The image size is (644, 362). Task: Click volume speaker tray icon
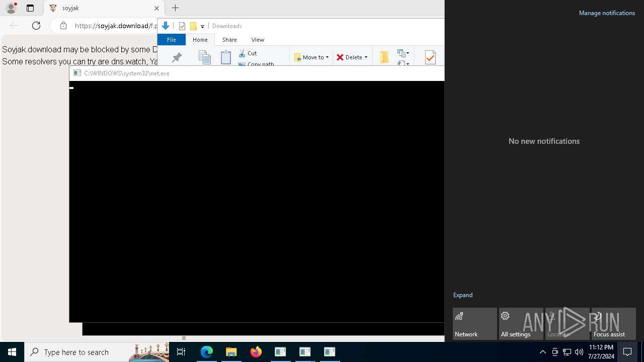click(579, 352)
